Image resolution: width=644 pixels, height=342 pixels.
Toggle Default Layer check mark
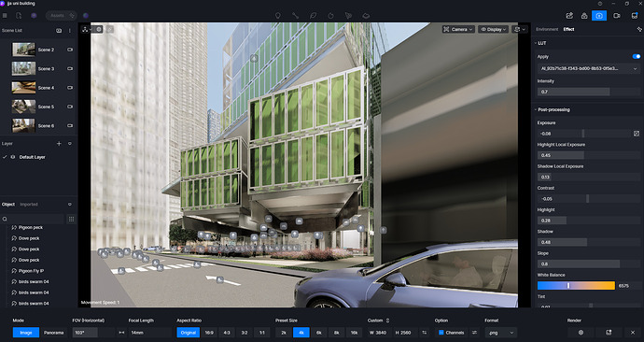5,157
